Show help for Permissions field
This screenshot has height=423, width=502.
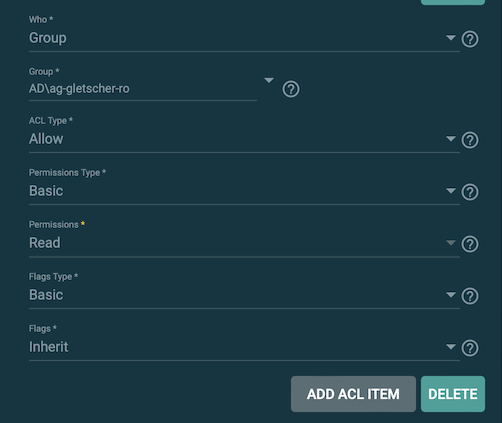click(470, 244)
